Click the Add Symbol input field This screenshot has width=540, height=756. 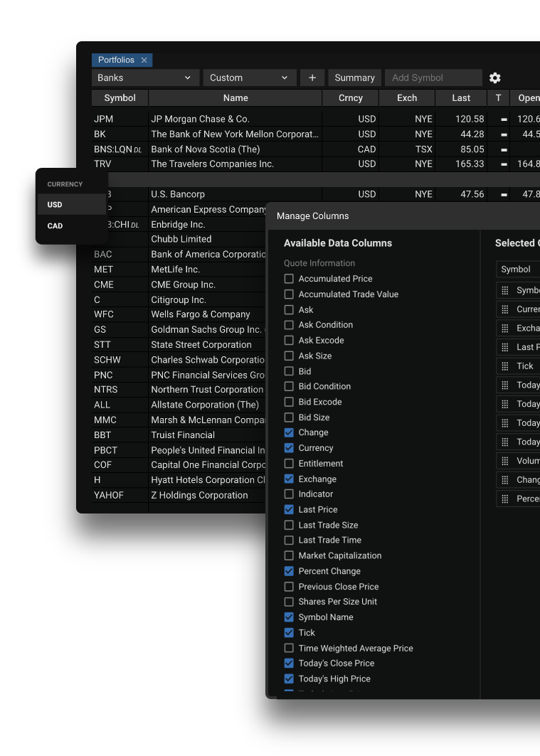[433, 78]
